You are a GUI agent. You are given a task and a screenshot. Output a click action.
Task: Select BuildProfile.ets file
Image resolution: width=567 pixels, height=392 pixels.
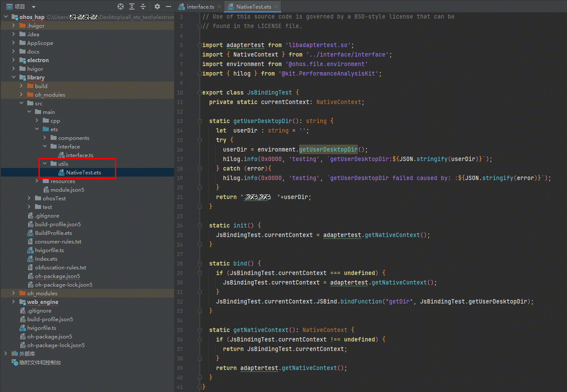pyautogui.click(x=54, y=233)
